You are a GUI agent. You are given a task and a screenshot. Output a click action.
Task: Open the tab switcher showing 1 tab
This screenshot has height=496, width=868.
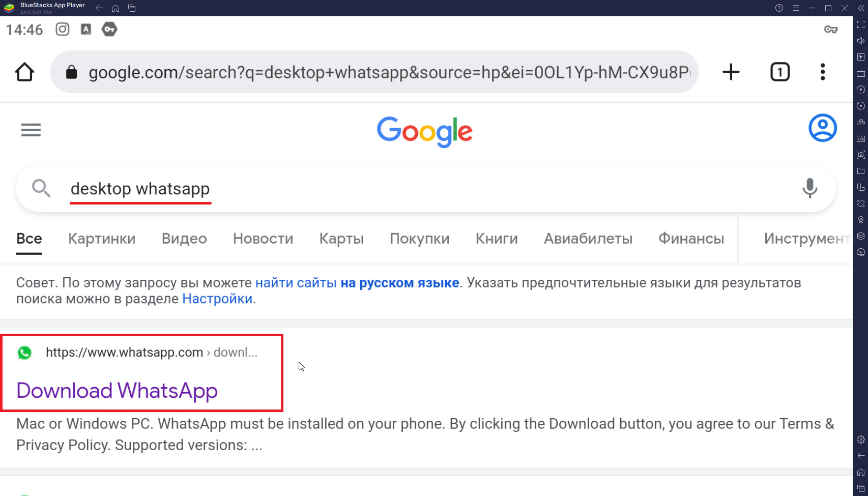point(779,72)
